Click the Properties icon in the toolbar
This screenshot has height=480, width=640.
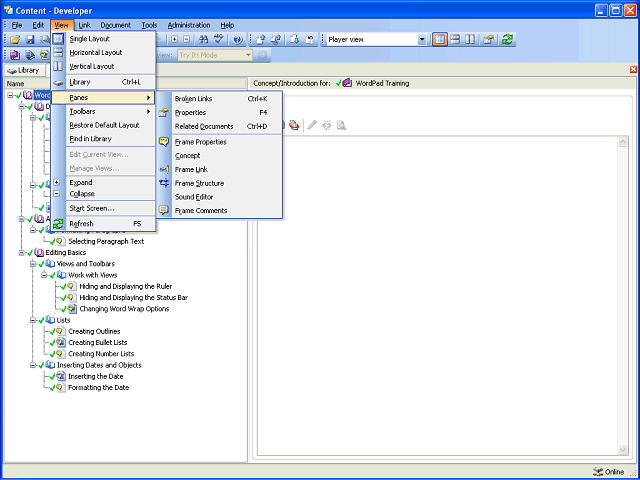tap(489, 40)
